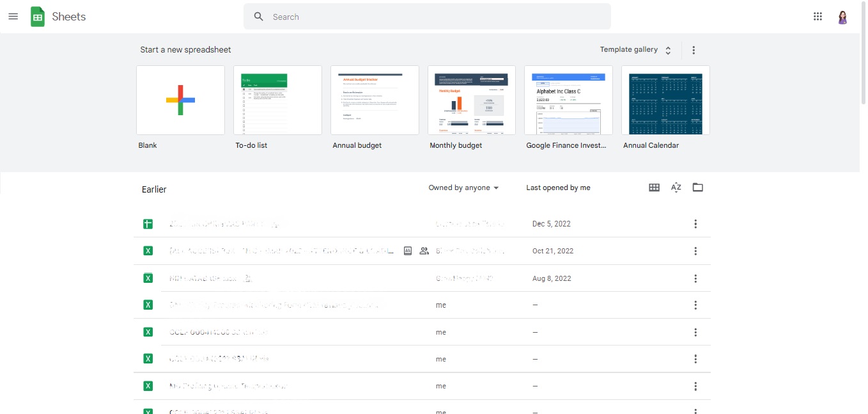Click the page's vertical scrollbar
Screen dimensions: 868x414
864,54
